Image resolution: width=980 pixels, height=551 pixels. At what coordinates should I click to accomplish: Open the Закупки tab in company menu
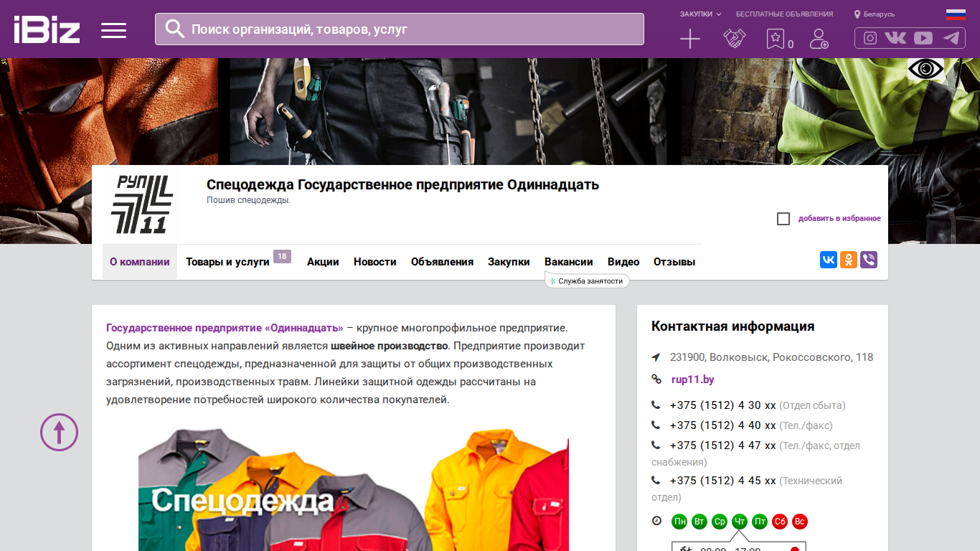(x=509, y=262)
